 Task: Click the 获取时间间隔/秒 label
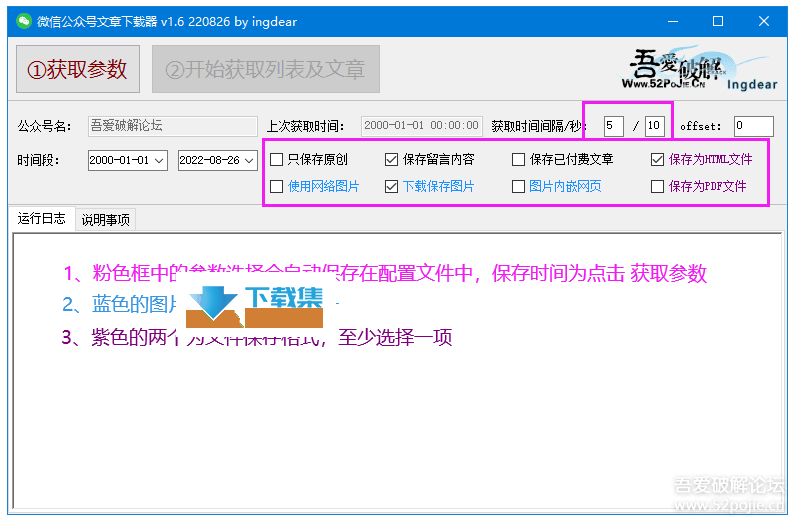(539, 126)
